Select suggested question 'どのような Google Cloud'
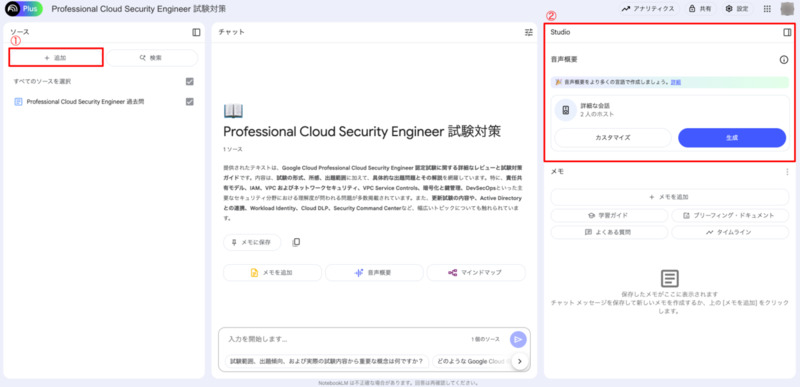Screen dimensions: 800x387 472,362
